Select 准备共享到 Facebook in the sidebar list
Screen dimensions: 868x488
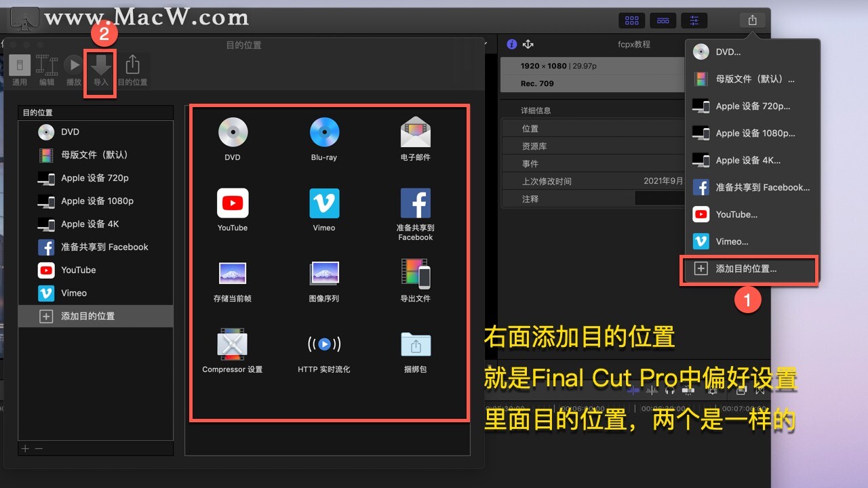pos(96,247)
